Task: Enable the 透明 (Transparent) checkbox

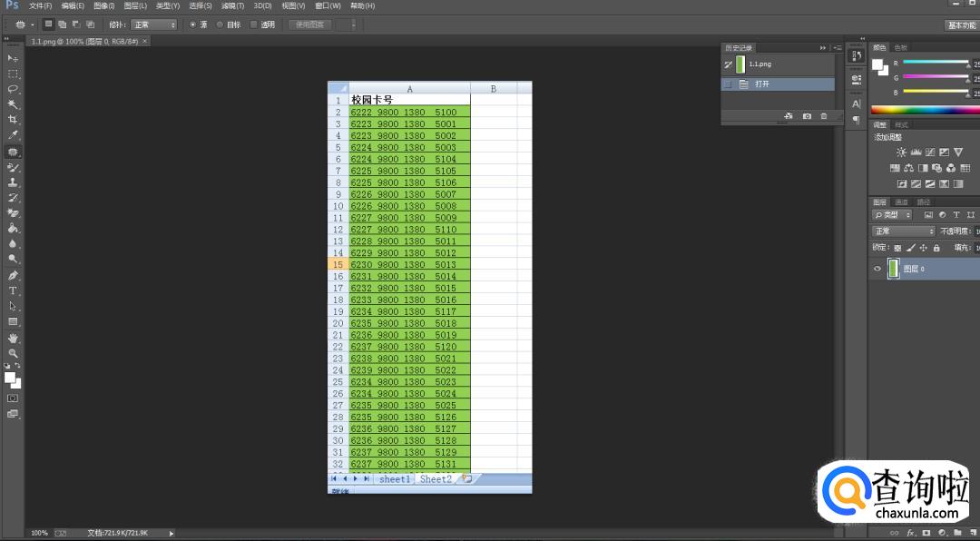Action: 253,25
